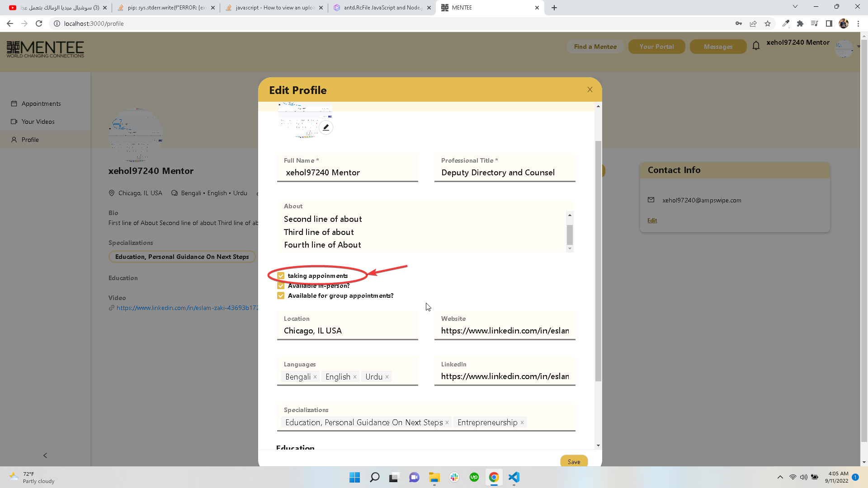Open the browser tab search dropdown
Image resolution: width=868 pixels, height=488 pixels.
794,6
